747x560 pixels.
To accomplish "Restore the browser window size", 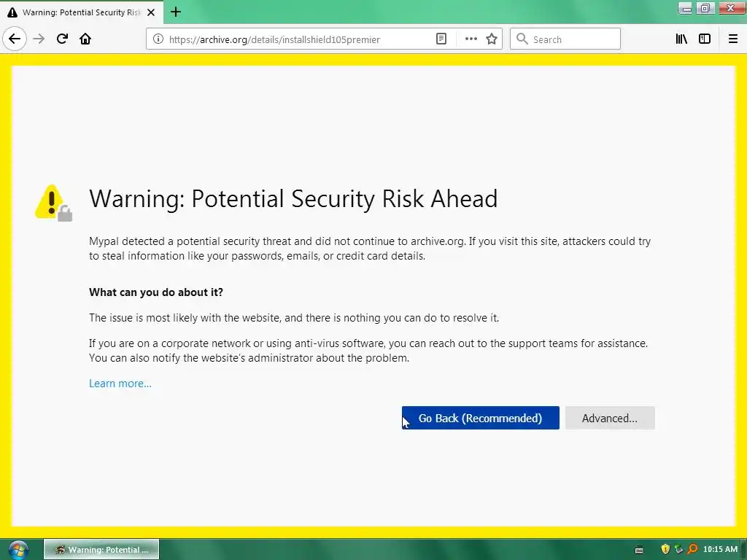I will [x=705, y=9].
